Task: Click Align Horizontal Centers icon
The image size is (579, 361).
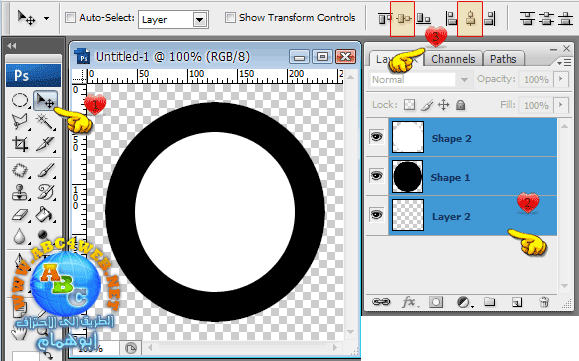Action: tap(470, 18)
